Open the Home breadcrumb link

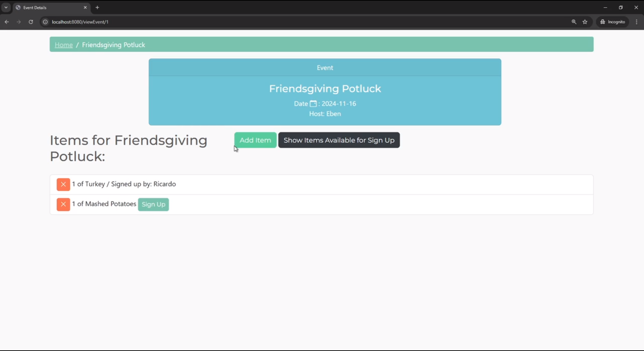click(63, 45)
